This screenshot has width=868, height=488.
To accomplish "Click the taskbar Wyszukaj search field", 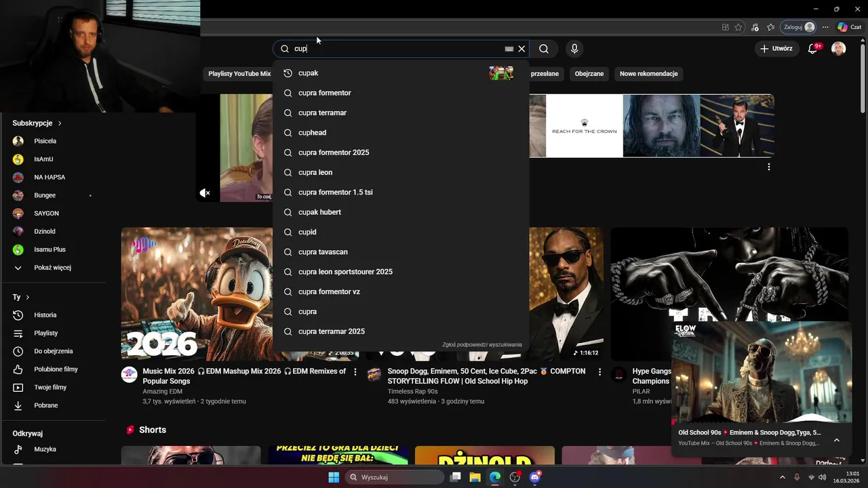I will [395, 477].
